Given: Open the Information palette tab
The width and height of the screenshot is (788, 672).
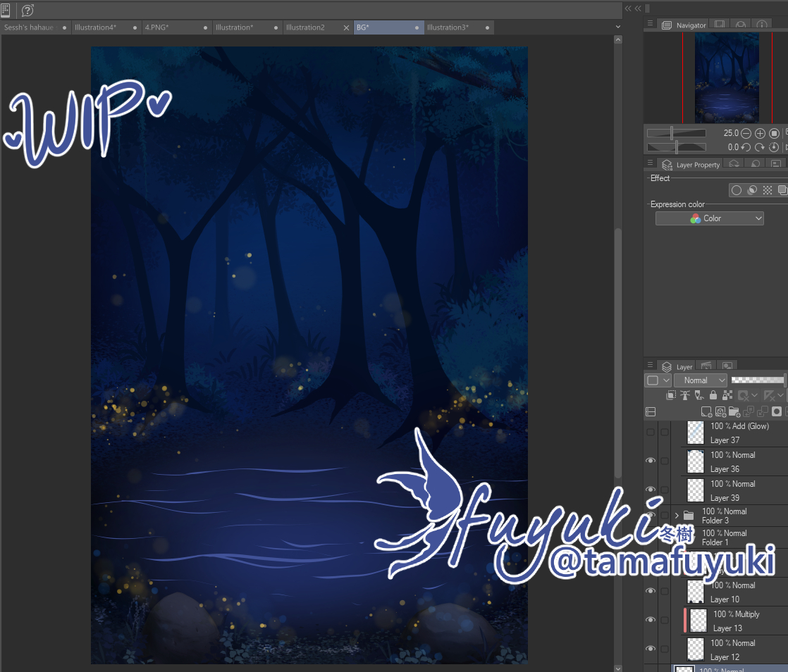Looking at the screenshot, I should (x=762, y=24).
